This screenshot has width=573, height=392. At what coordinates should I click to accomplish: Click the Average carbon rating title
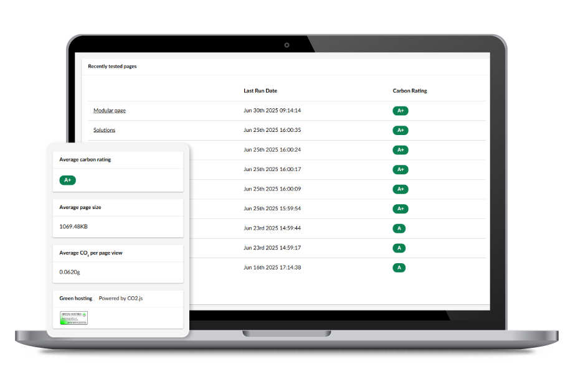tap(85, 159)
